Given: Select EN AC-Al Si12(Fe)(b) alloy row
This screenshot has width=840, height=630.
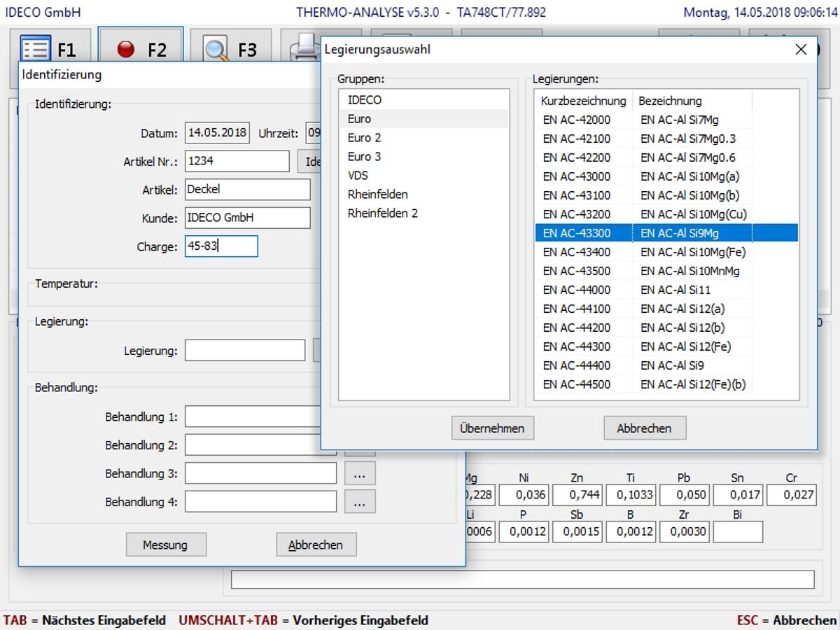Looking at the screenshot, I should (692, 384).
